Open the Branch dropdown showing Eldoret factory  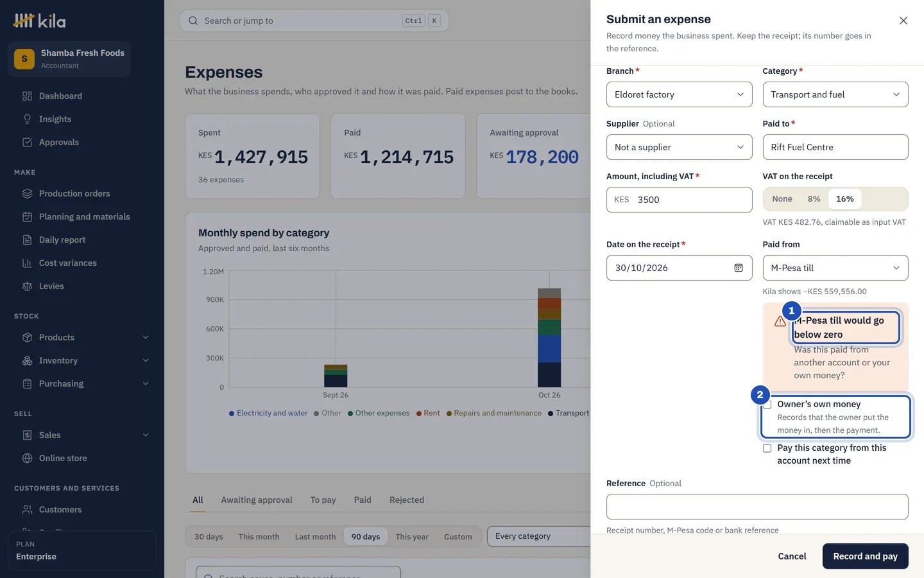coord(679,94)
